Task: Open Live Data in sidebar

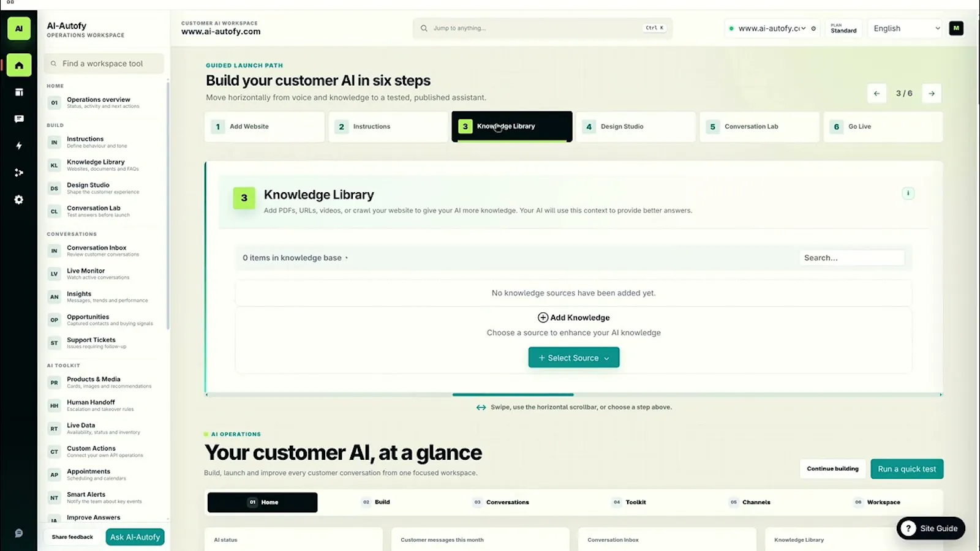Action: [x=104, y=429]
